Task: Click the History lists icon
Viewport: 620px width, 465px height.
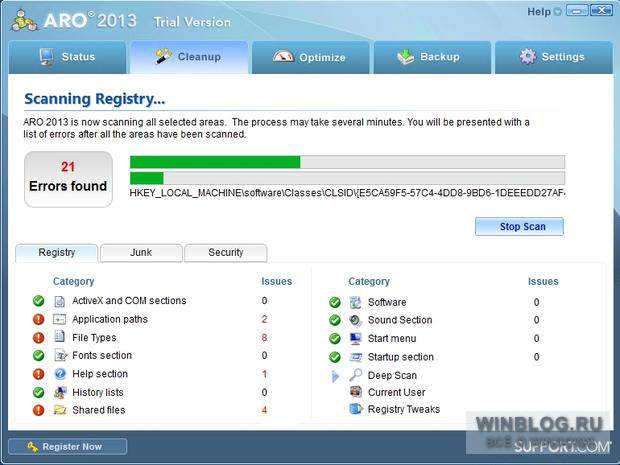Action: tap(60, 392)
